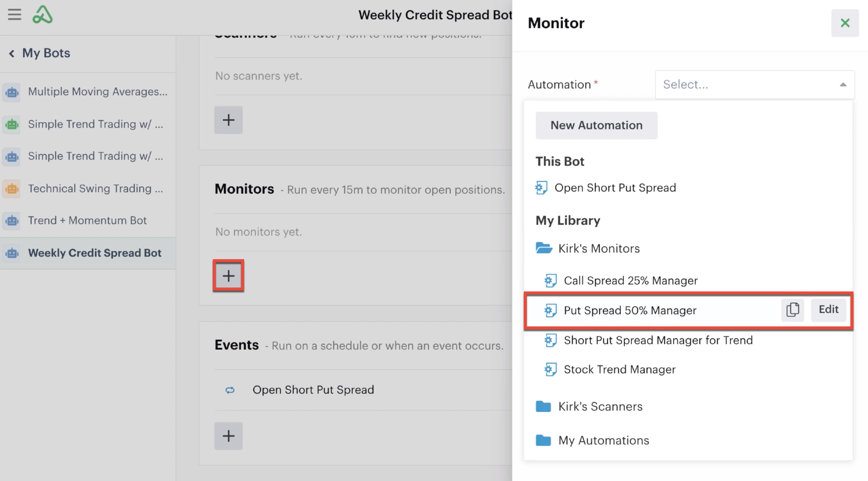
Task: Add a monitor with the Monitors plus button
Action: click(228, 276)
